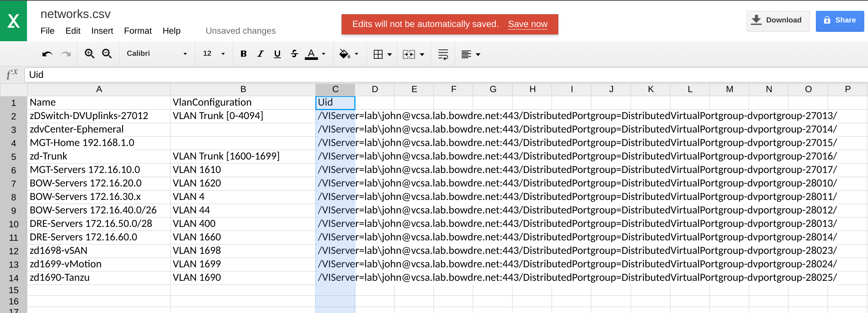Open the Format menu

[x=138, y=31]
